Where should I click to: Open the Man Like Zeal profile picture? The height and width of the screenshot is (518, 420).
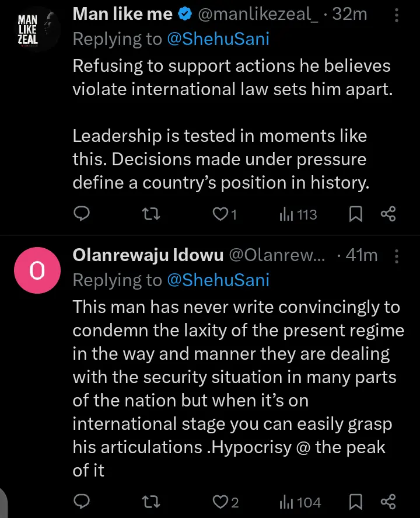tap(36, 29)
